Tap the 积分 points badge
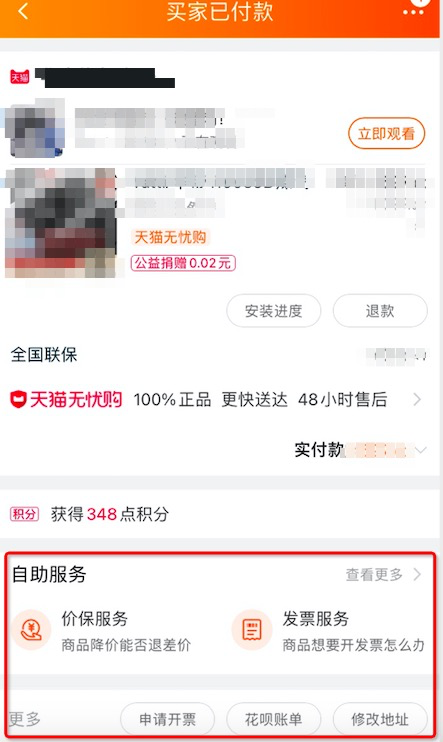 (24, 514)
